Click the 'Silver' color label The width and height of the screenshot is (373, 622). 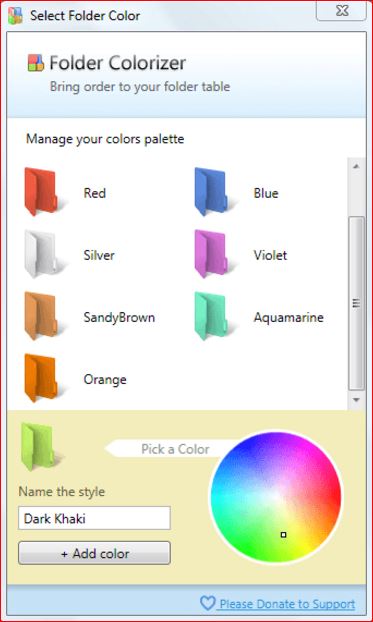[99, 255]
